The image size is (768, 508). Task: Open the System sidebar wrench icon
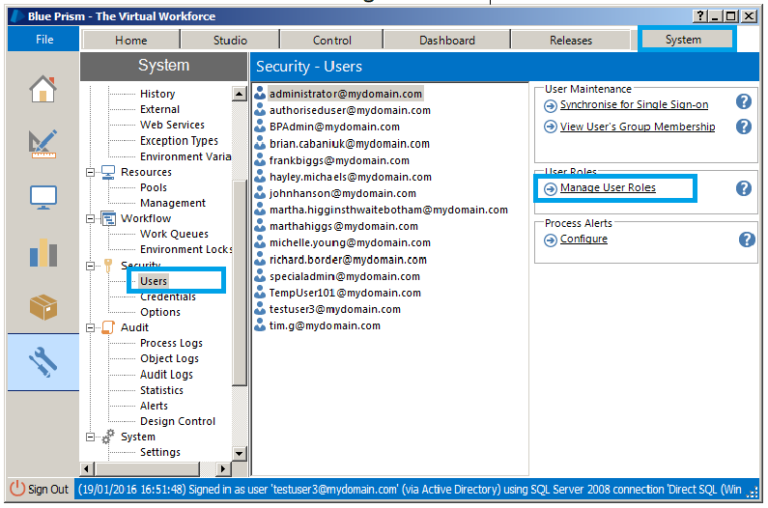[x=43, y=362]
